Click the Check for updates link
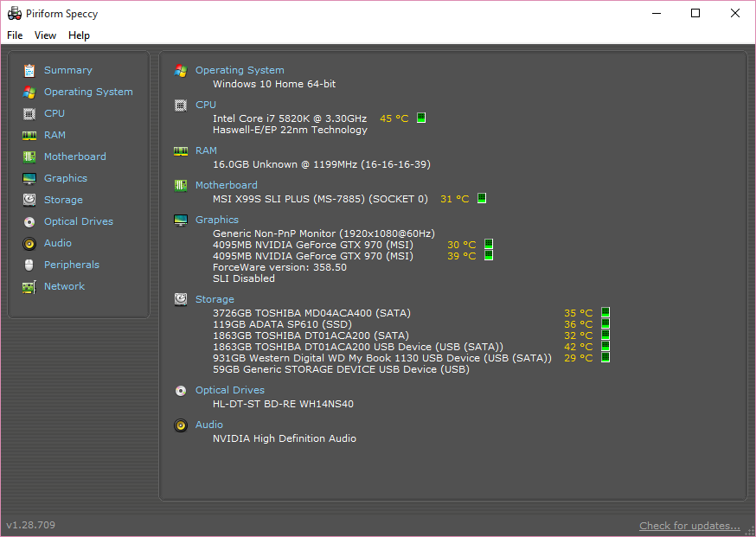Viewport: 756px width, 537px height. point(689,526)
